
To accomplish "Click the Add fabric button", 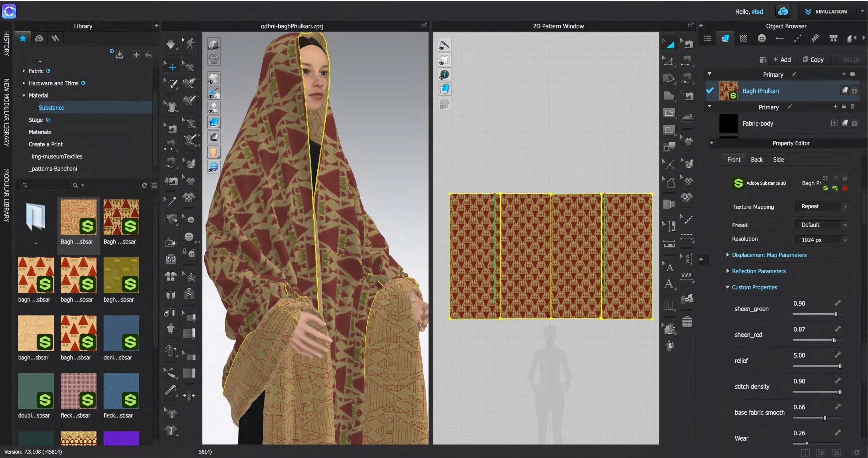I will pos(782,60).
